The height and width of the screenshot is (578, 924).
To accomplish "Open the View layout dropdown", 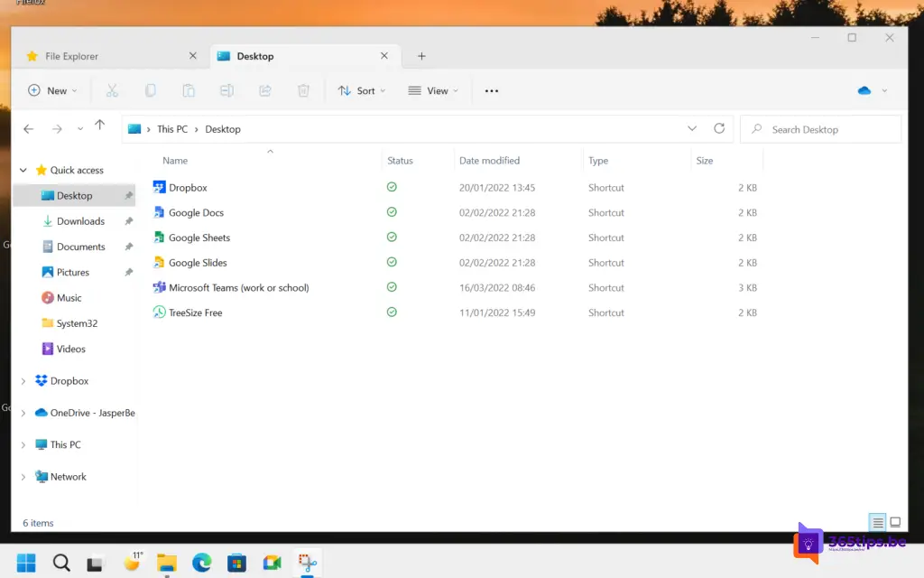I will (x=433, y=90).
